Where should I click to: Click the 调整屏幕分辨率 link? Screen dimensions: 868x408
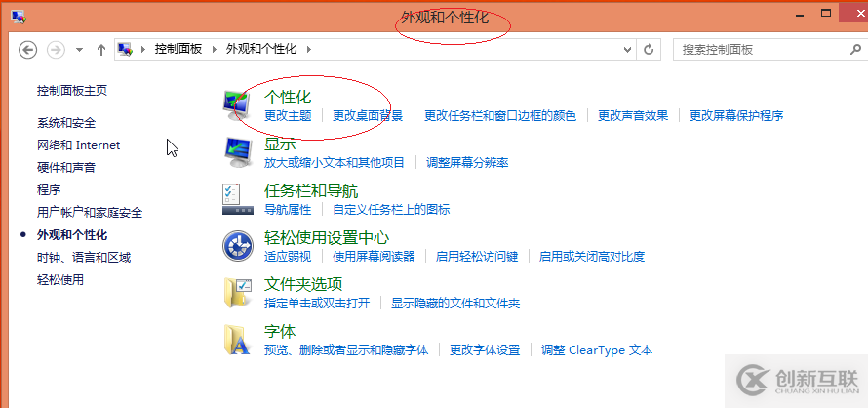click(467, 162)
